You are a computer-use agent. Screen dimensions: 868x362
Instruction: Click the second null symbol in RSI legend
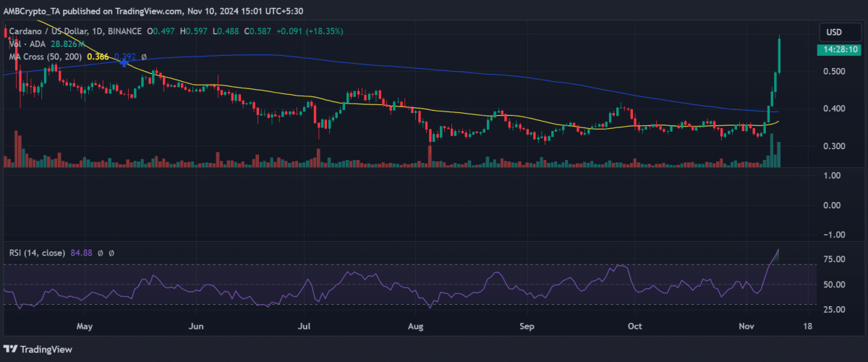[112, 253]
